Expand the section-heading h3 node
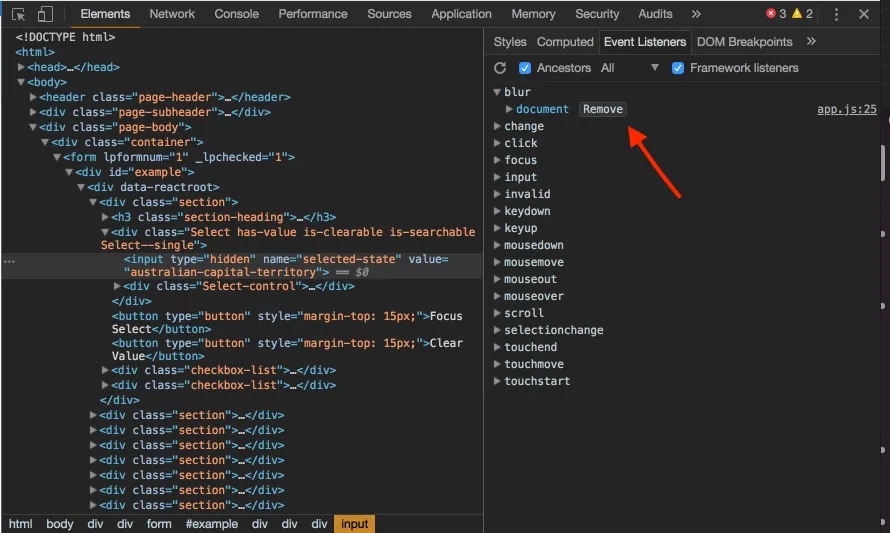Screen dimensions: 890x533 click(105, 217)
